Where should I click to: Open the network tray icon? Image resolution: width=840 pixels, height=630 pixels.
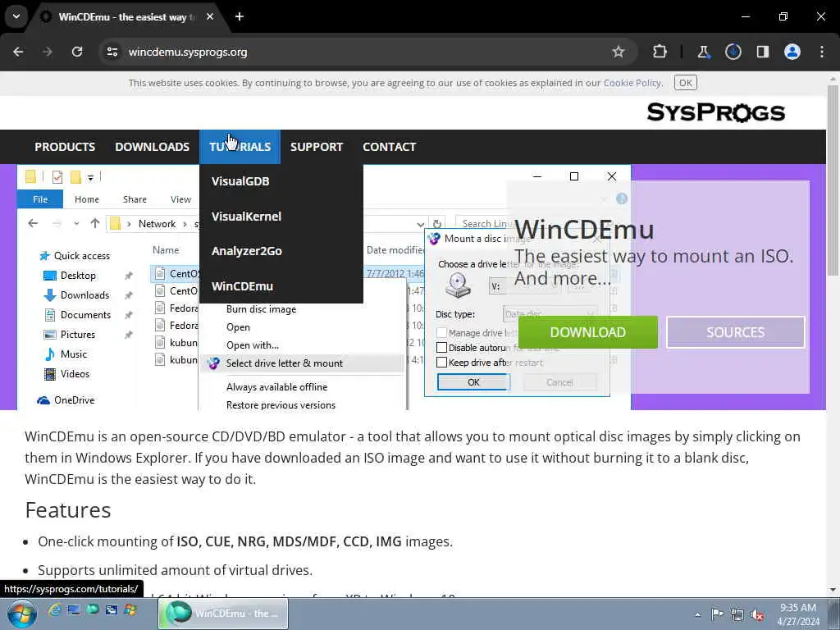point(737,615)
